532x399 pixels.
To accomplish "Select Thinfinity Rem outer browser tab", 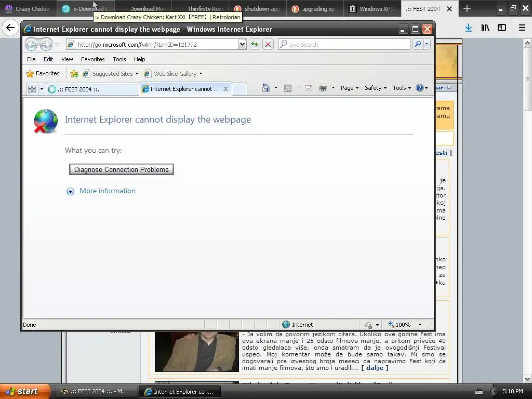I will pyautogui.click(x=200, y=8).
